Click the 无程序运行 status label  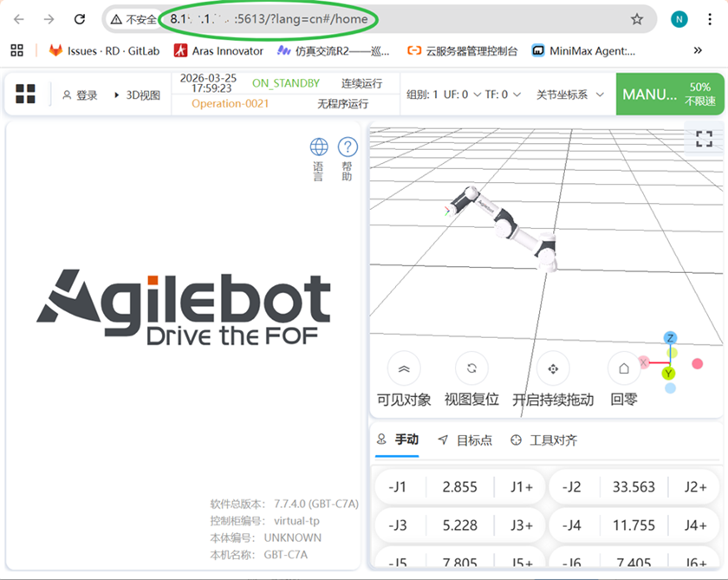[342, 103]
